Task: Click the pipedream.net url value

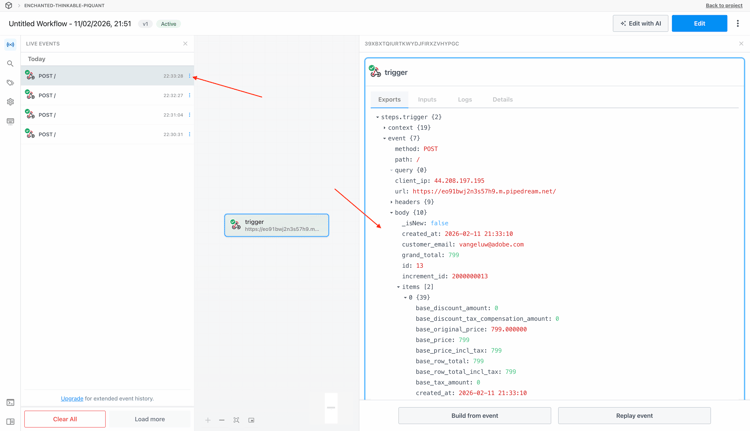Action: click(484, 191)
